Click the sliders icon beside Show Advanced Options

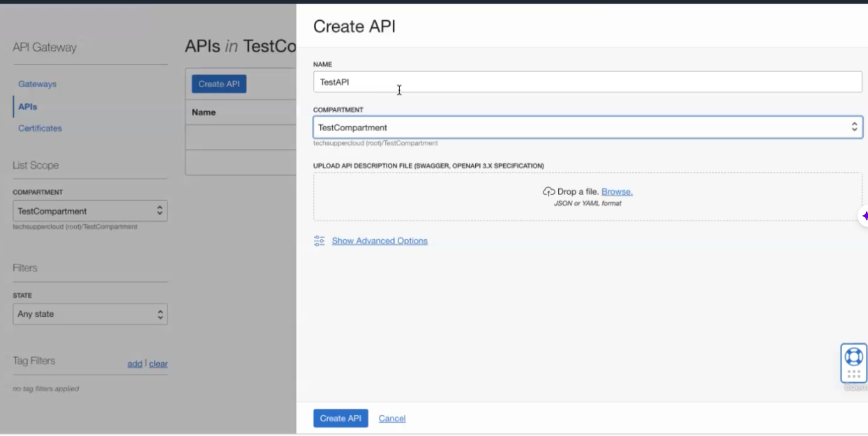[320, 241]
